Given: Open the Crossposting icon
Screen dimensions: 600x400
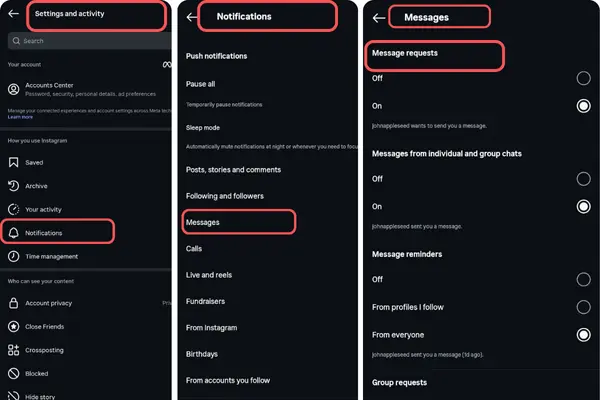Looking at the screenshot, I should tap(14, 350).
